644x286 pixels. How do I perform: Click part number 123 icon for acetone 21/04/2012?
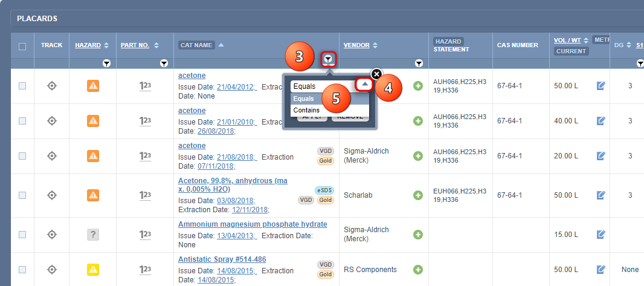point(145,86)
